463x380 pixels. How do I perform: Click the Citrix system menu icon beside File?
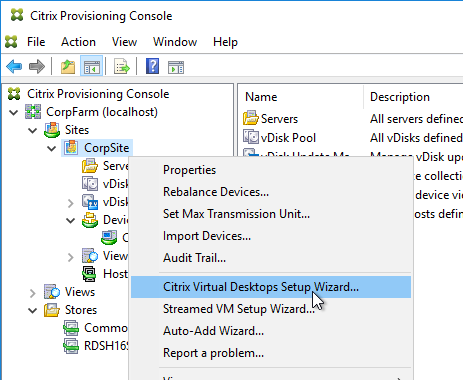click(x=11, y=42)
